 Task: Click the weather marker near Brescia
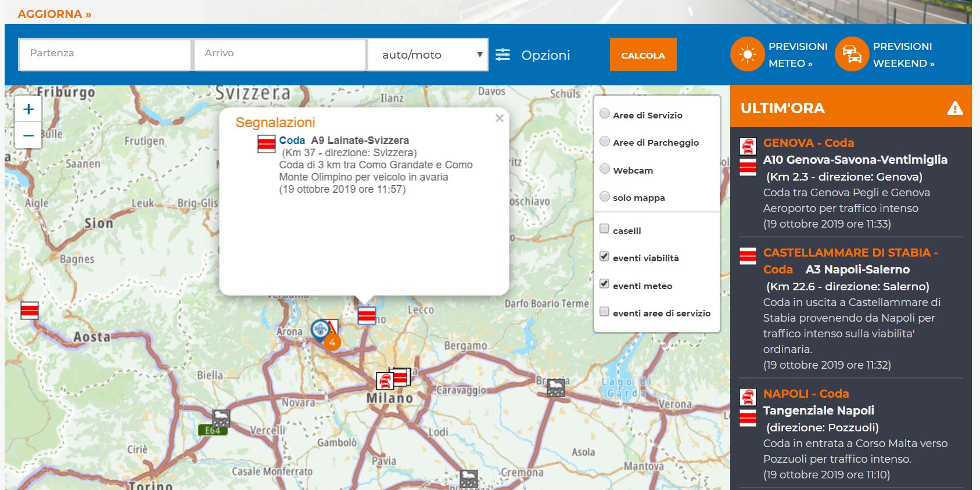[x=556, y=388]
